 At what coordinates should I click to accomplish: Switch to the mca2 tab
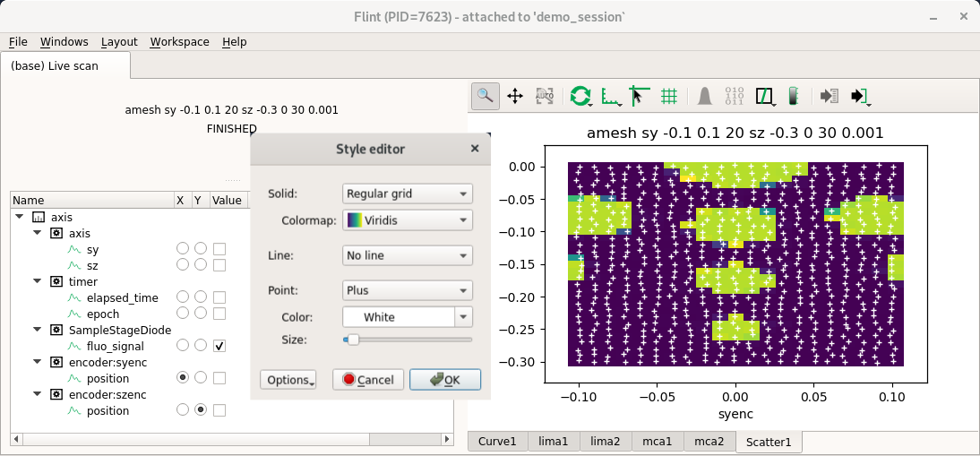coord(709,442)
